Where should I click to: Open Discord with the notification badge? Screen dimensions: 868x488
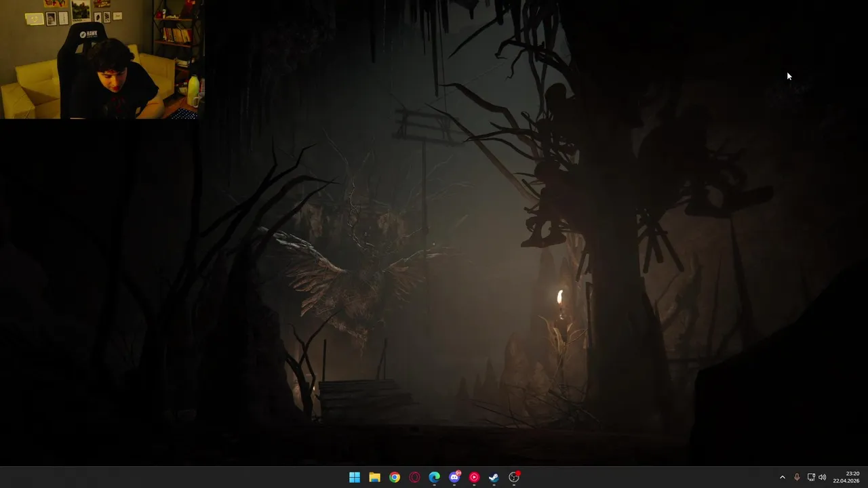click(x=454, y=477)
